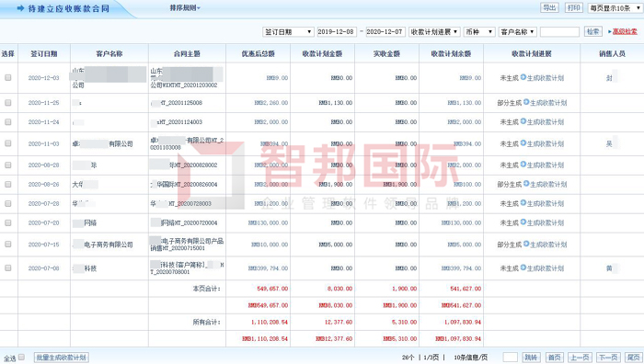Open the 排序规则 sort rules menu
644x364 pixels.
185,7
